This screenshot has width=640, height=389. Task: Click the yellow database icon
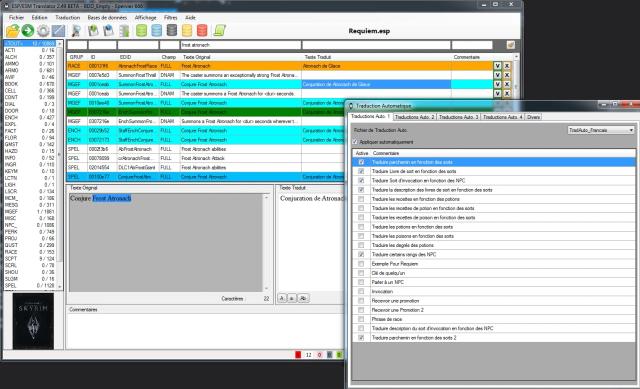click(x=187, y=31)
